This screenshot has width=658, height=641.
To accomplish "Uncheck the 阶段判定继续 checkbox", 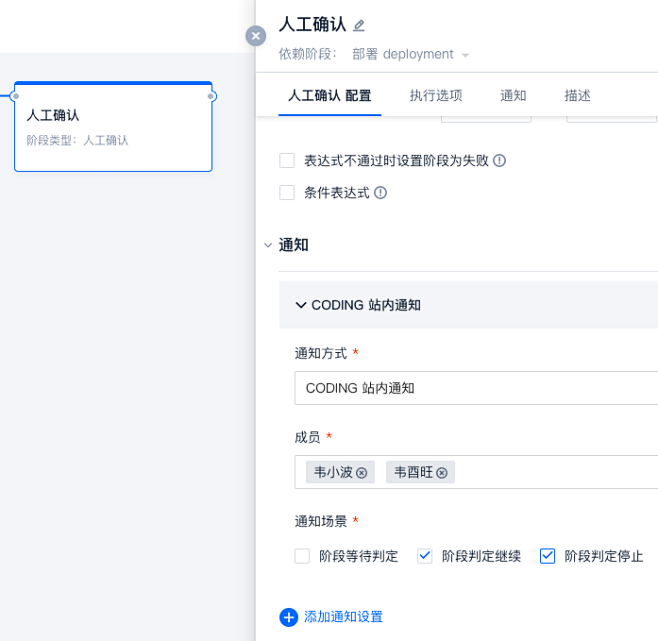I will (425, 556).
